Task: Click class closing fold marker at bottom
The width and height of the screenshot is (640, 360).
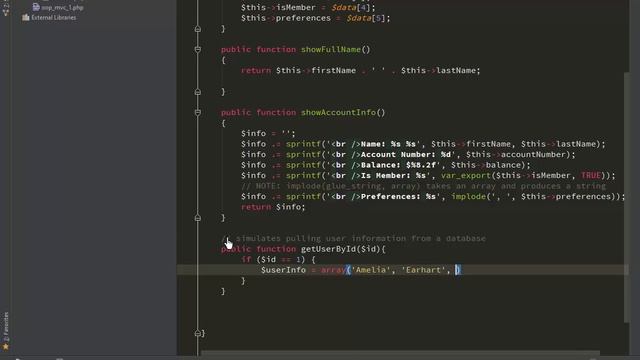Action: (198, 333)
